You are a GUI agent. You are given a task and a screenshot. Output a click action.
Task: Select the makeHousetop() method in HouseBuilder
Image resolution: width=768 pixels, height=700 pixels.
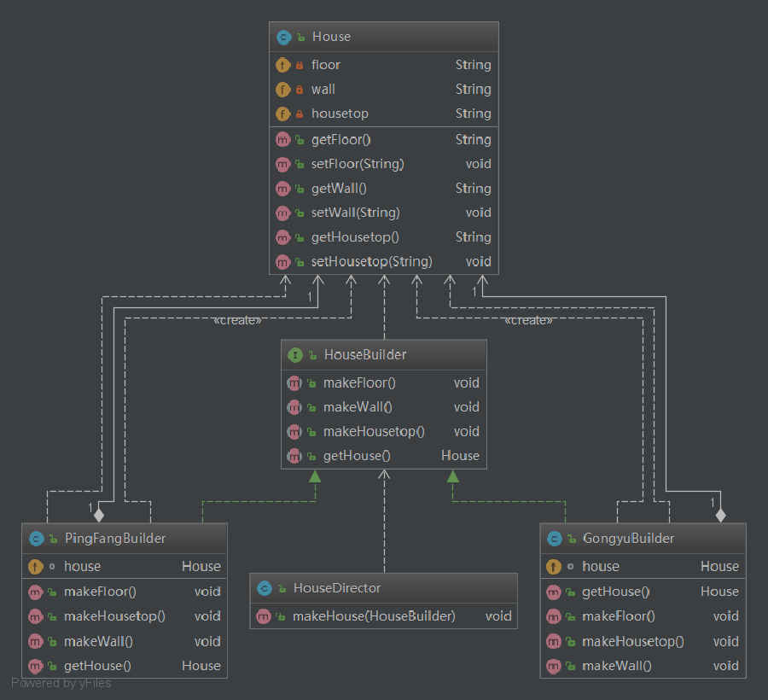(374, 431)
